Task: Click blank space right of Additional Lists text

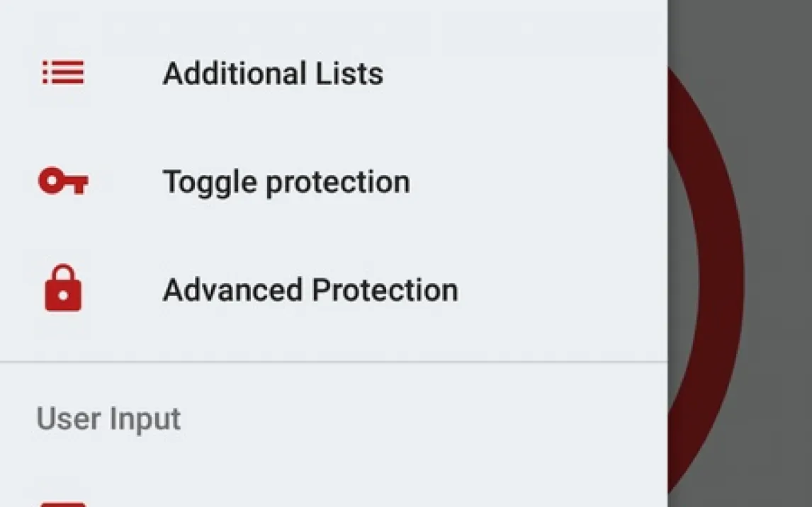Action: [524, 74]
